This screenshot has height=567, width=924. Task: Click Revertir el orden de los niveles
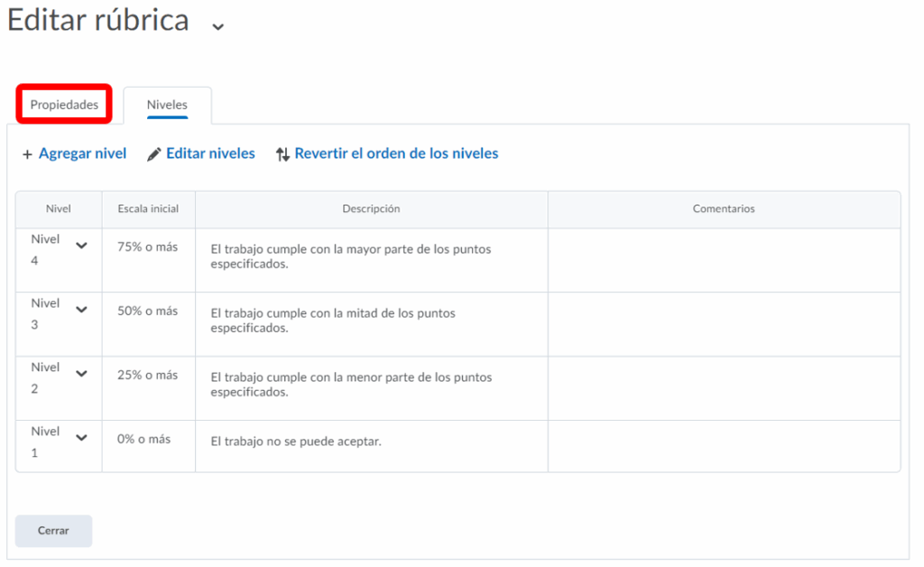[x=396, y=153]
